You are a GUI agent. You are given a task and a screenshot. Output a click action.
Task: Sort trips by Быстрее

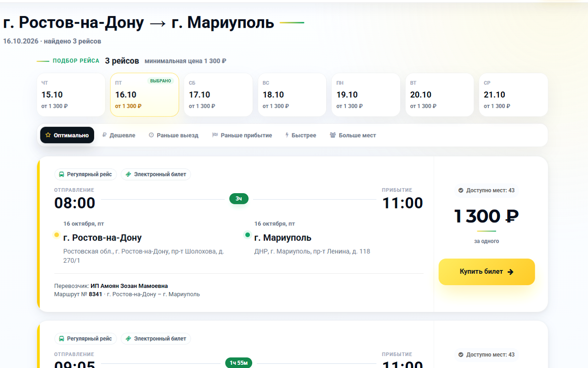click(x=301, y=135)
